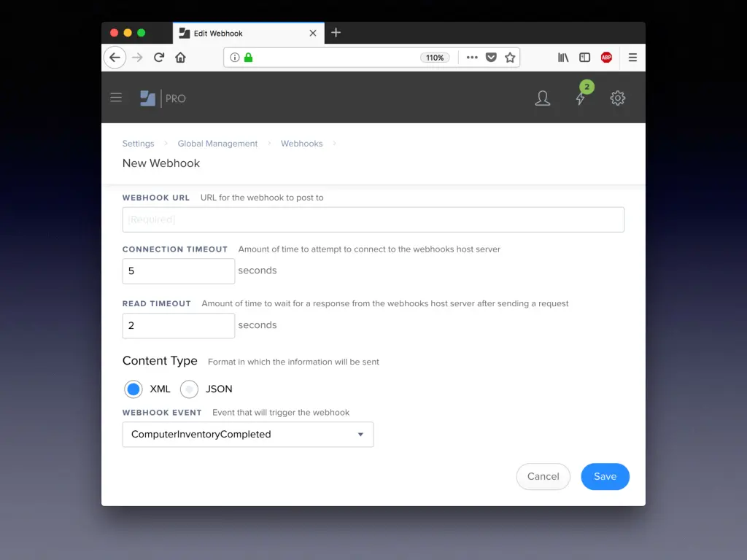The width and height of the screenshot is (747, 560).
Task: Return to Webhooks breadcrumb link
Action: click(301, 144)
